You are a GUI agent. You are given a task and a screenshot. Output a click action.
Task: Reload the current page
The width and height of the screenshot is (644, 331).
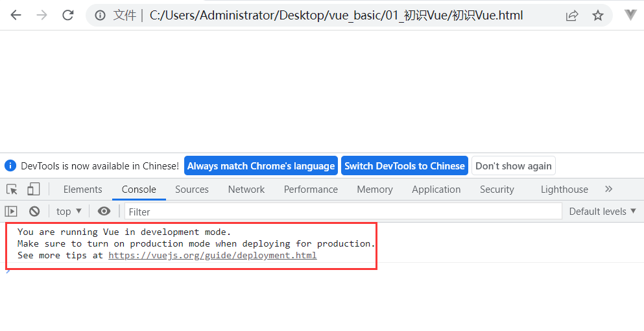coord(67,15)
